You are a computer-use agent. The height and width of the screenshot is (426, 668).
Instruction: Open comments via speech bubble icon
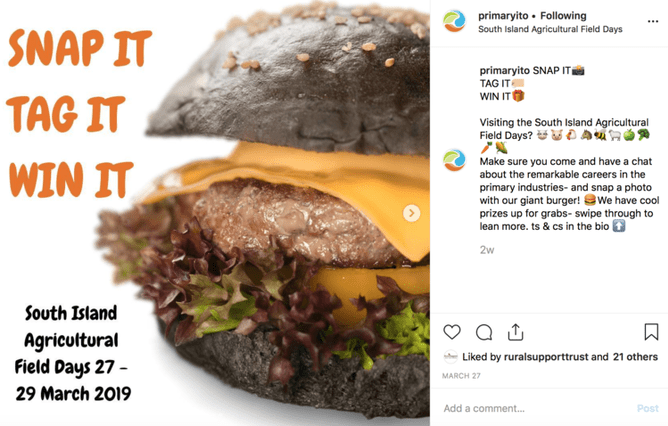(484, 332)
